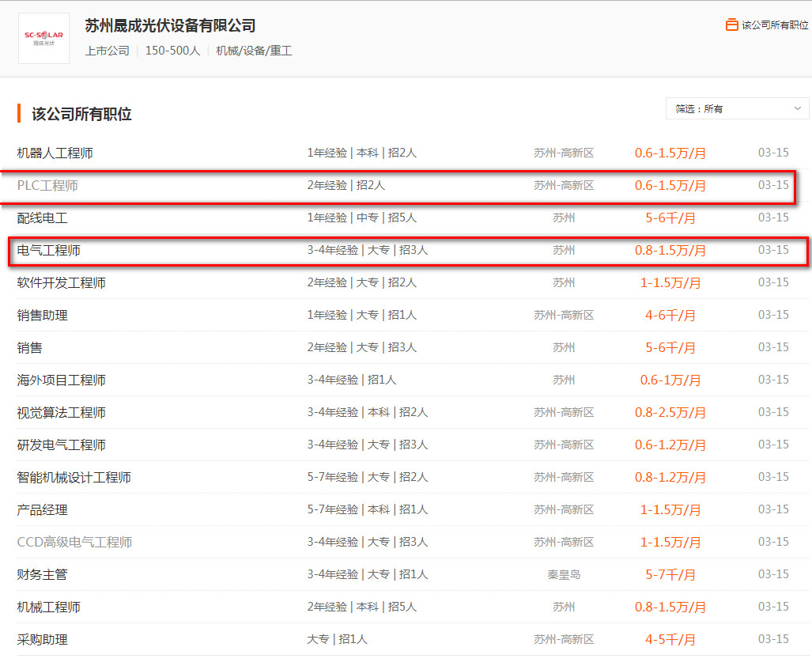Click the 海外项目工程师 job title

click(x=62, y=380)
